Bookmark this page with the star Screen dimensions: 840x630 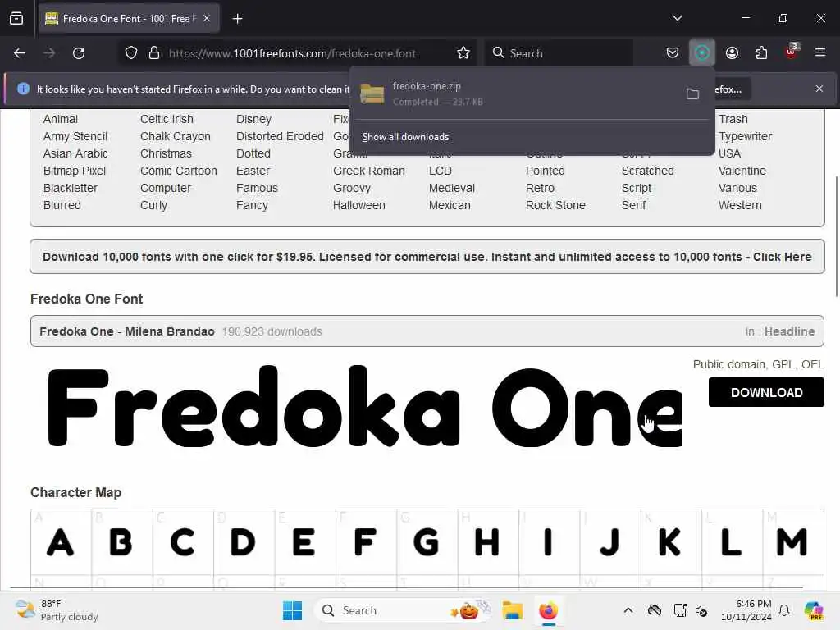tap(463, 53)
